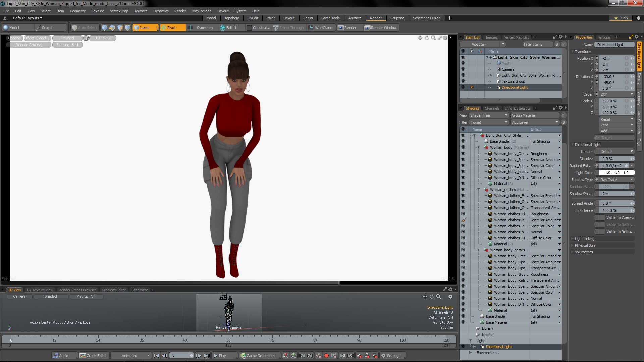Add new layout tab plus icon

pos(450,18)
